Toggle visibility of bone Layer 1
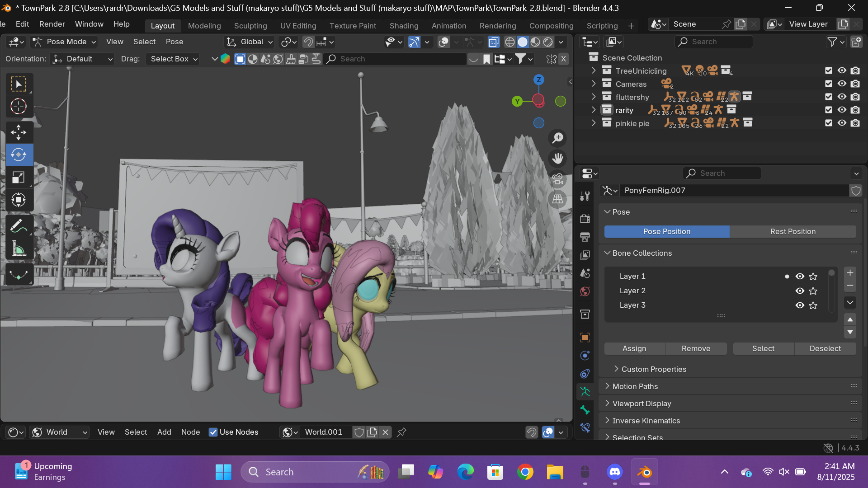868x488 pixels. coord(800,277)
